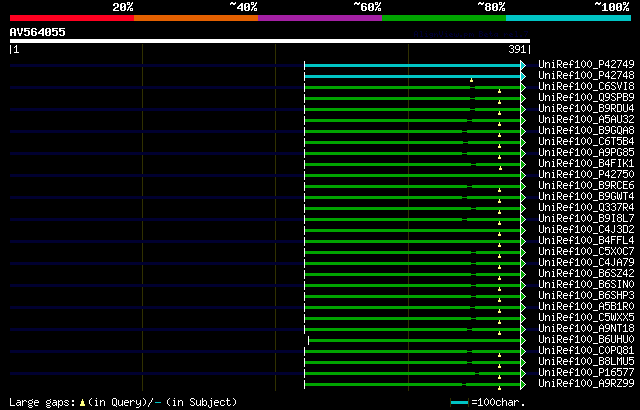Click the cyan ~100% identity legend segment
The width and height of the screenshot is (640, 410).
click(569, 18)
